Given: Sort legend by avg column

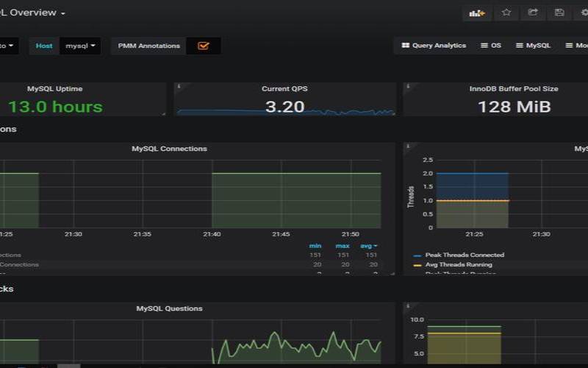Looking at the screenshot, I should 368,246.
